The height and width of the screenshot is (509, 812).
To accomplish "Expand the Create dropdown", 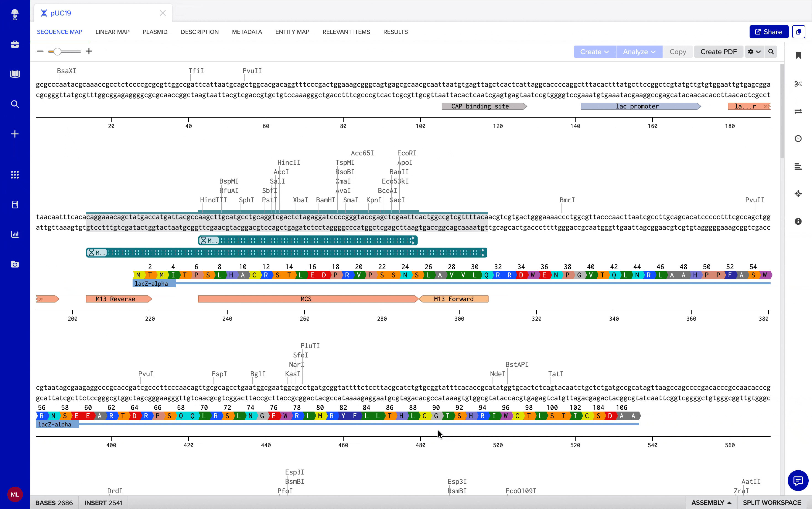I will pyautogui.click(x=594, y=52).
